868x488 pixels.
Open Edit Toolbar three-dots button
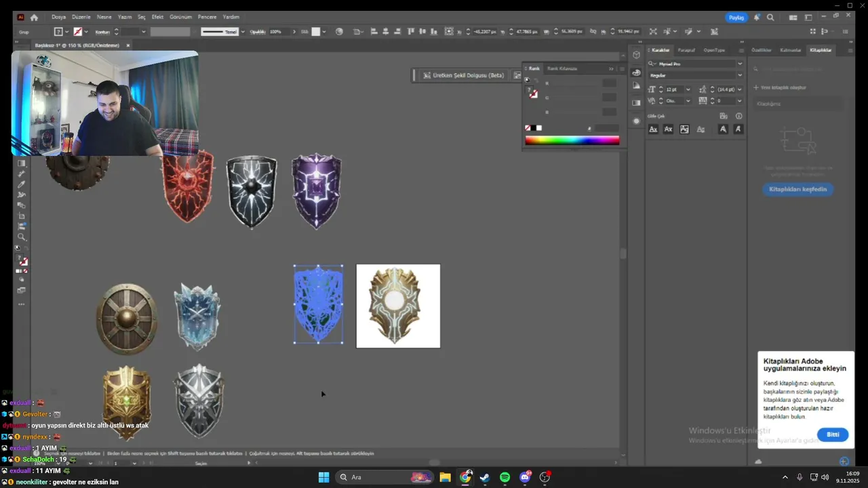point(22,304)
